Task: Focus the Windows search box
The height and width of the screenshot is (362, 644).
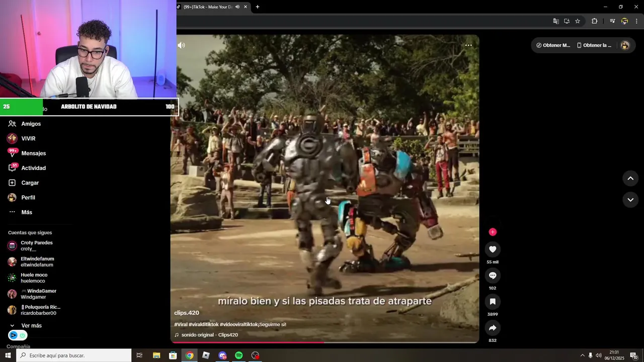Action: 73,355
